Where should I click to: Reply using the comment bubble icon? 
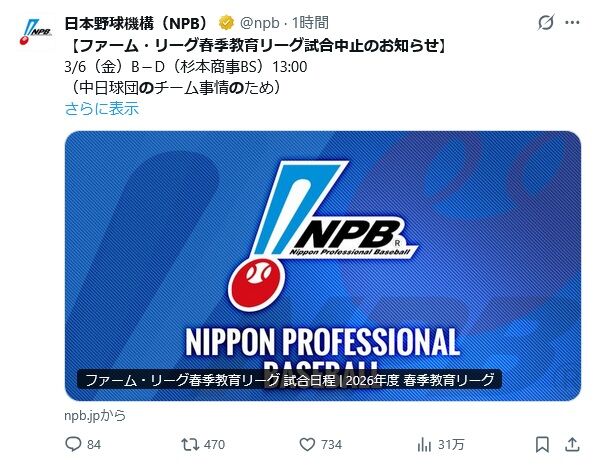(x=73, y=444)
